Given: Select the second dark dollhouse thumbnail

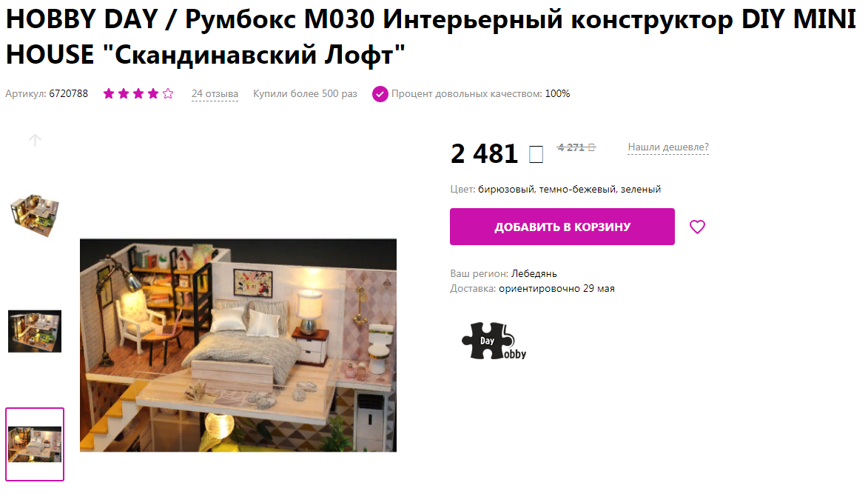Looking at the screenshot, I should (x=35, y=331).
